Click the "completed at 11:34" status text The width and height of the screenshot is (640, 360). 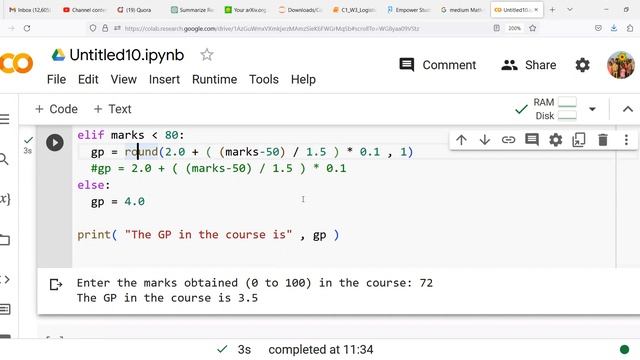[321, 350]
